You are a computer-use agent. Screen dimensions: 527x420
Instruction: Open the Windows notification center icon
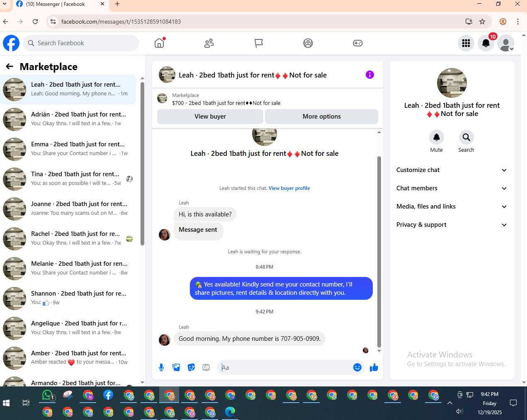pos(513,403)
